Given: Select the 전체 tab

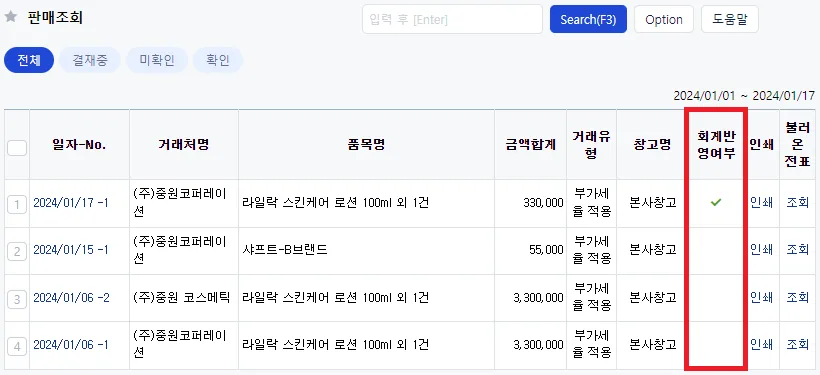Looking at the screenshot, I should 29,60.
